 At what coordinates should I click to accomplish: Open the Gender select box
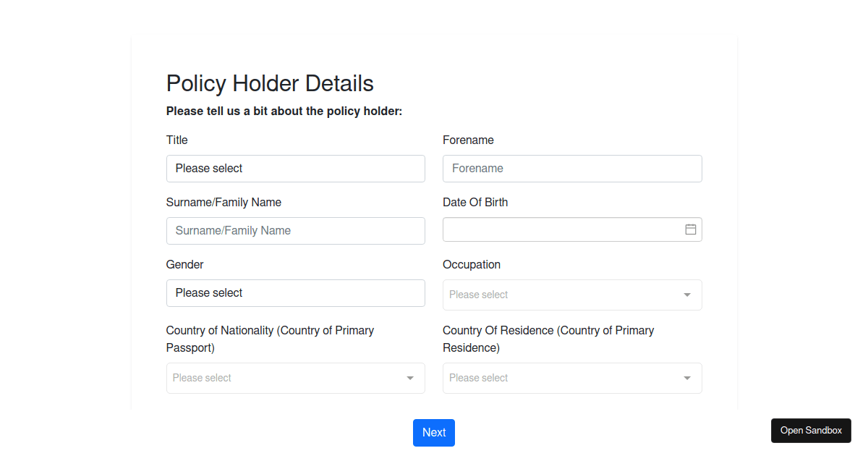tap(296, 293)
